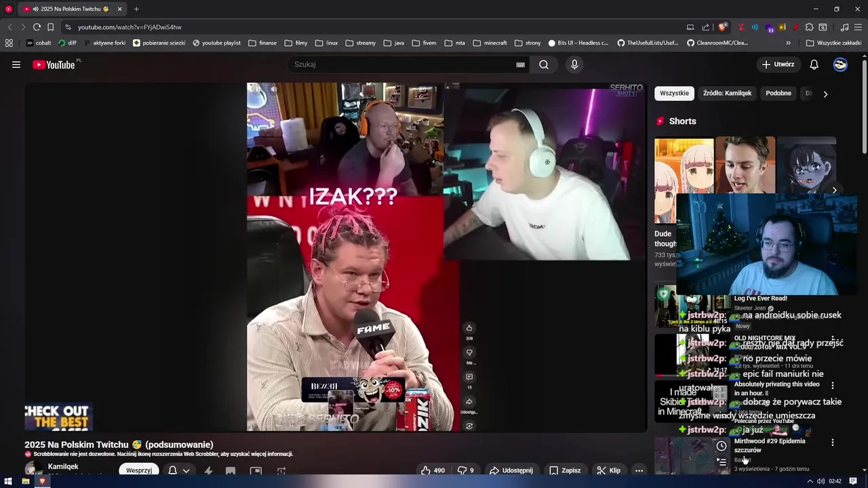Open the pobieranie sciezki bookmark
Image resolution: width=868 pixels, height=488 pixels.
[x=159, y=43]
